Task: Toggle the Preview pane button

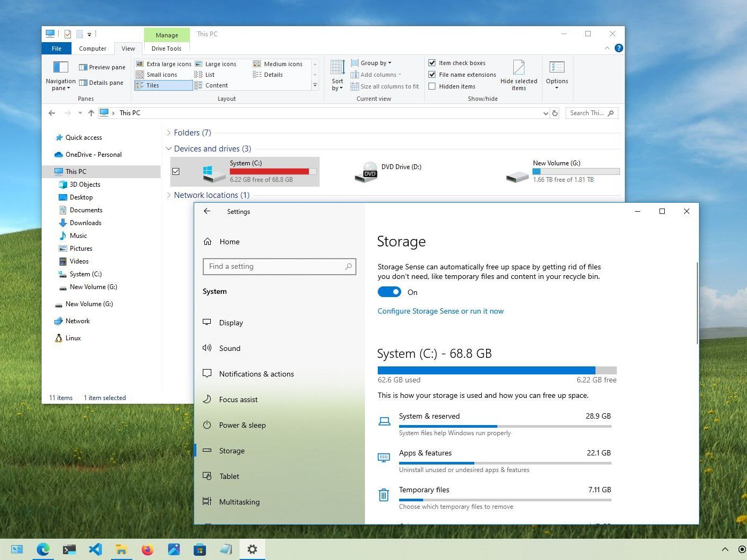Action: tap(102, 67)
